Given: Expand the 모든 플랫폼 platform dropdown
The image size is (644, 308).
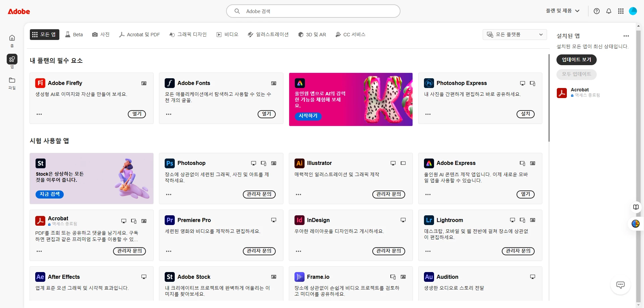Looking at the screenshot, I should point(515,35).
